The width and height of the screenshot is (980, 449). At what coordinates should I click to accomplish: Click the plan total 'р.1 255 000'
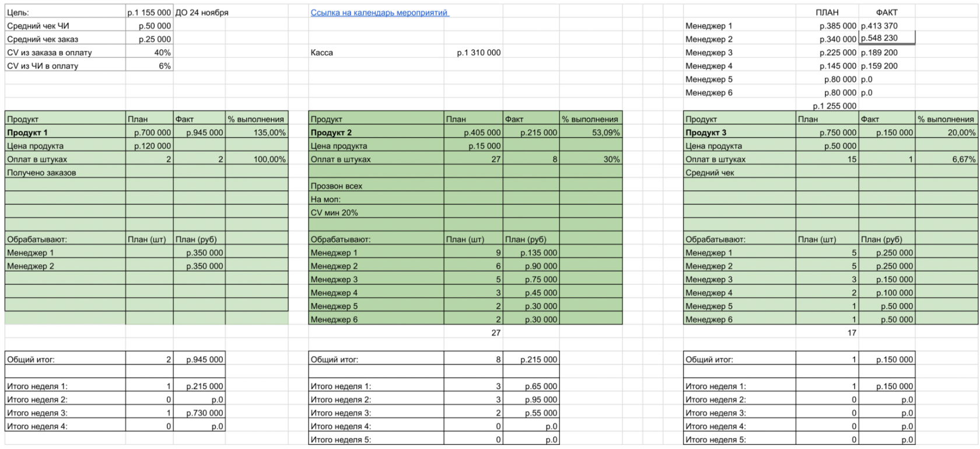(x=827, y=106)
